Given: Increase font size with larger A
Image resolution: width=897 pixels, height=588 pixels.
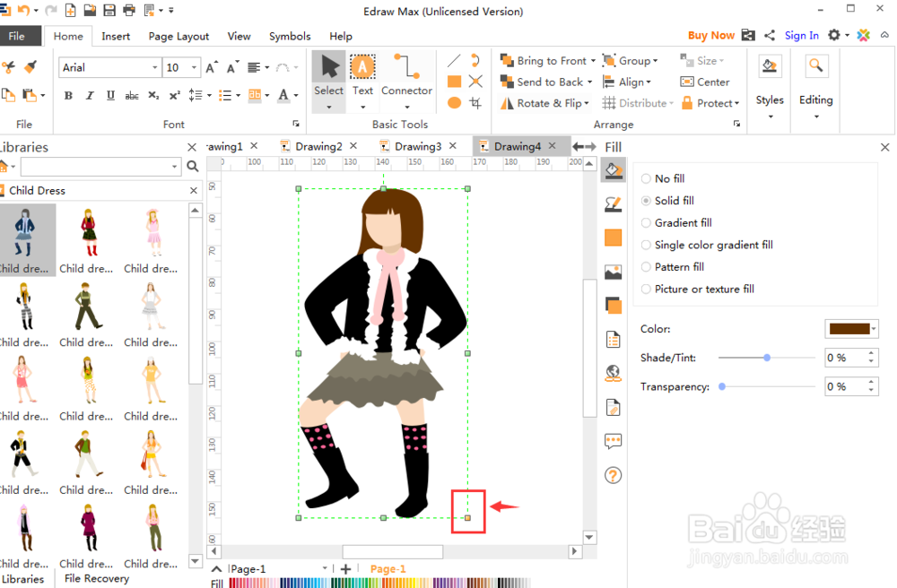Looking at the screenshot, I should 211,67.
